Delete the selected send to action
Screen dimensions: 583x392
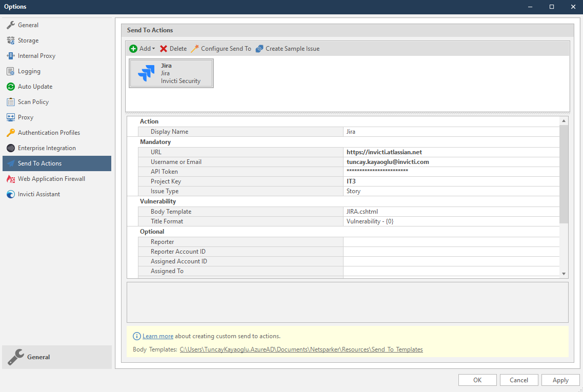tap(173, 48)
